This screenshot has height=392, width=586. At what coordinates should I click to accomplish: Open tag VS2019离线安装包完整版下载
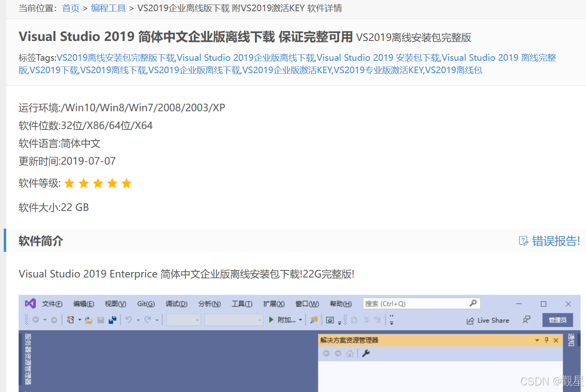coord(116,58)
